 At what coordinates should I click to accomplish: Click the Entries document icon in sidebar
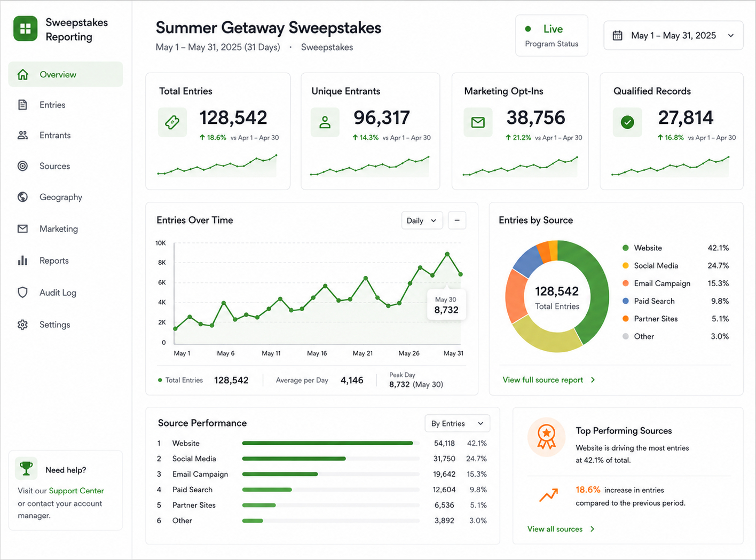tap(22, 105)
